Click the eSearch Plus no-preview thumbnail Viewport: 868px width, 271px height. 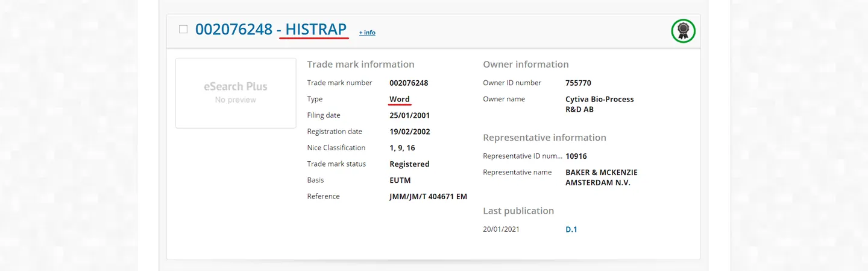pyautogui.click(x=236, y=93)
